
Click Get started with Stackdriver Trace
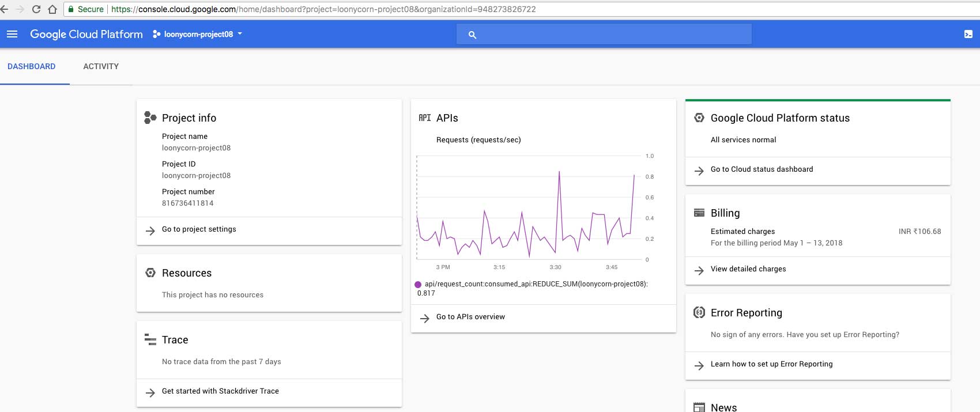tap(220, 391)
